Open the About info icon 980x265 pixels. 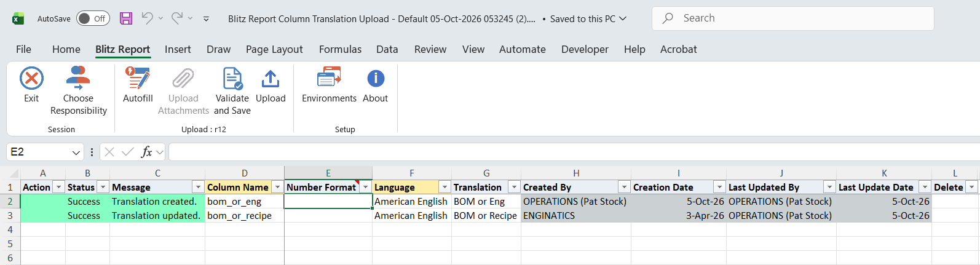(376, 79)
